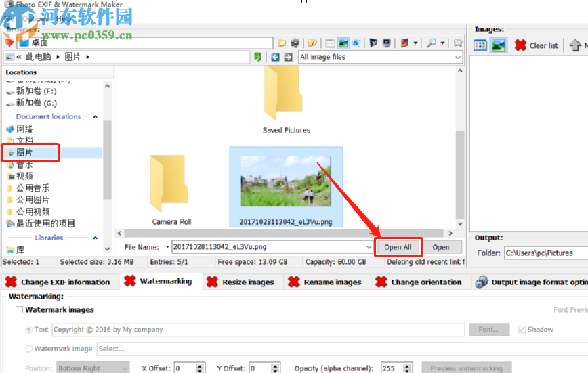Image resolution: width=588 pixels, height=373 pixels.
Task: Click the Clear list button
Action: pos(537,45)
